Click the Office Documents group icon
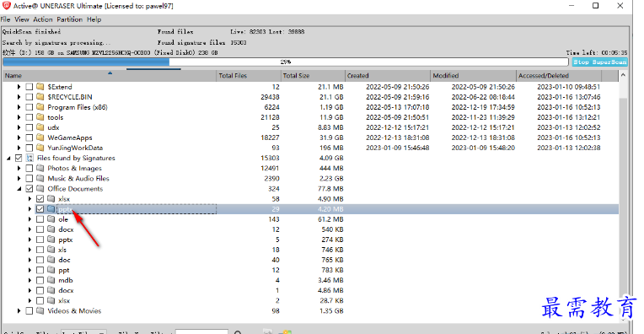Image resolution: width=644 pixels, height=334 pixels. point(40,189)
